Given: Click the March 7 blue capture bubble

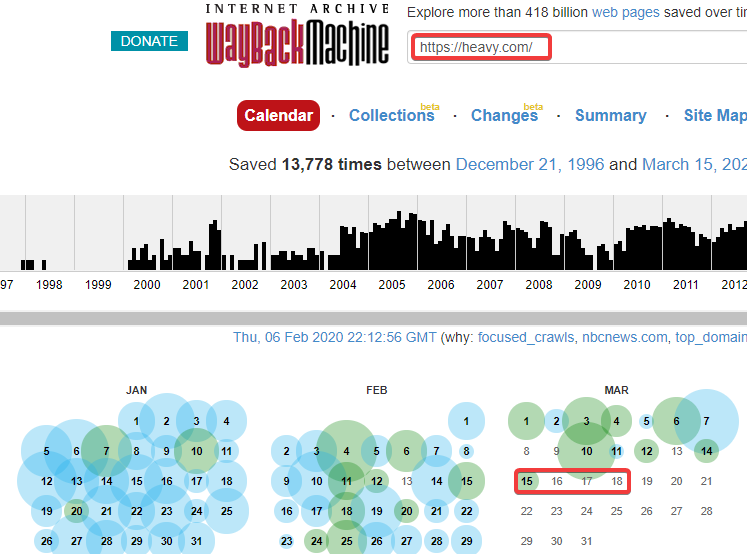Looking at the screenshot, I should pyautogui.click(x=706, y=421).
